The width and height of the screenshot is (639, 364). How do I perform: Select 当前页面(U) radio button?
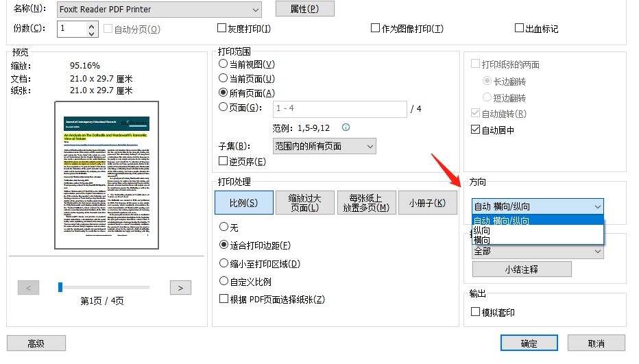[223, 78]
